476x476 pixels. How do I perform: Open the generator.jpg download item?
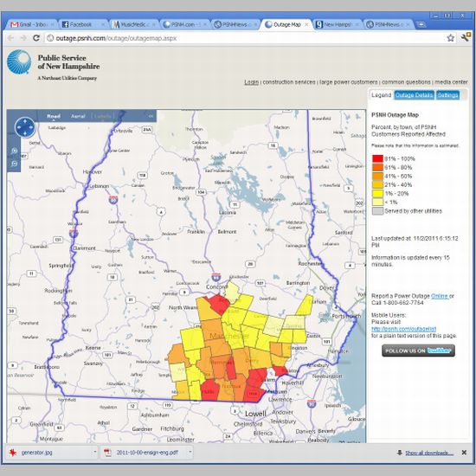click(x=52, y=453)
